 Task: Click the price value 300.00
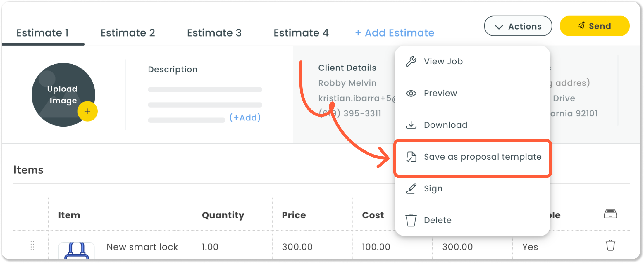click(297, 247)
